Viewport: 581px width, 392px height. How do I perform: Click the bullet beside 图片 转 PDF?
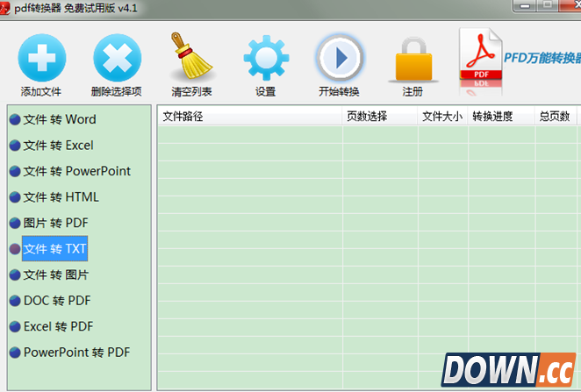click(x=15, y=224)
